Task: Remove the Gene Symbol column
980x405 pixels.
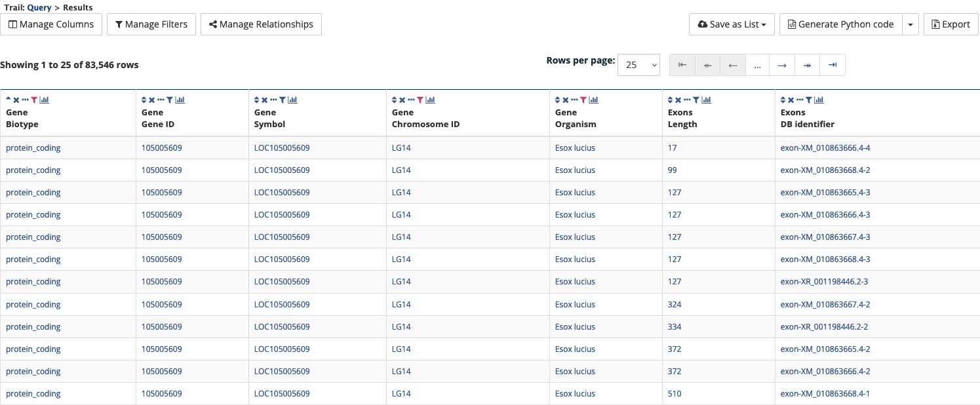Action: tap(265, 100)
